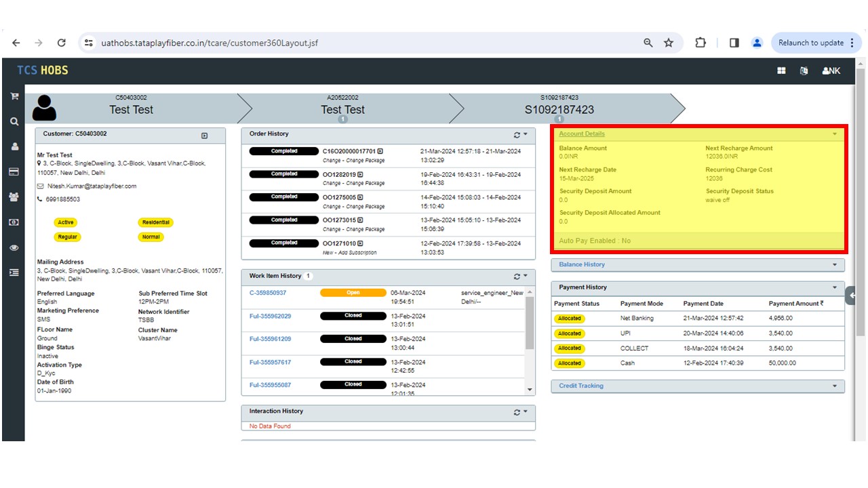The height and width of the screenshot is (488, 868).
Task: Open work item C-359850937
Action: tap(268, 293)
